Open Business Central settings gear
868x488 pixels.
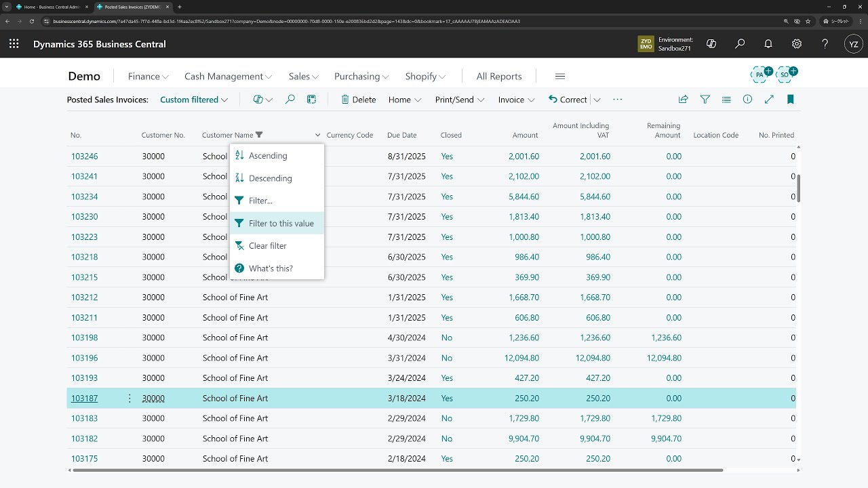tap(796, 43)
